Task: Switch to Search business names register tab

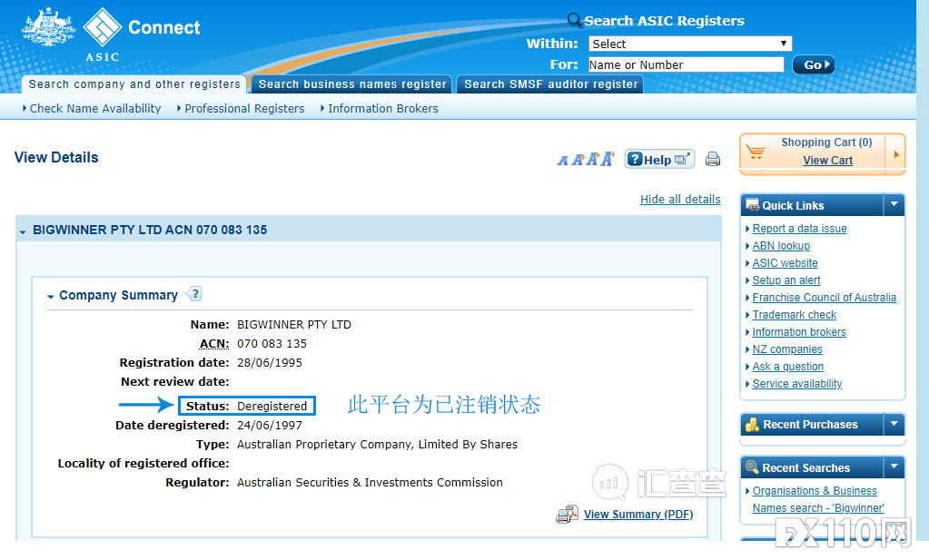Action: (352, 84)
